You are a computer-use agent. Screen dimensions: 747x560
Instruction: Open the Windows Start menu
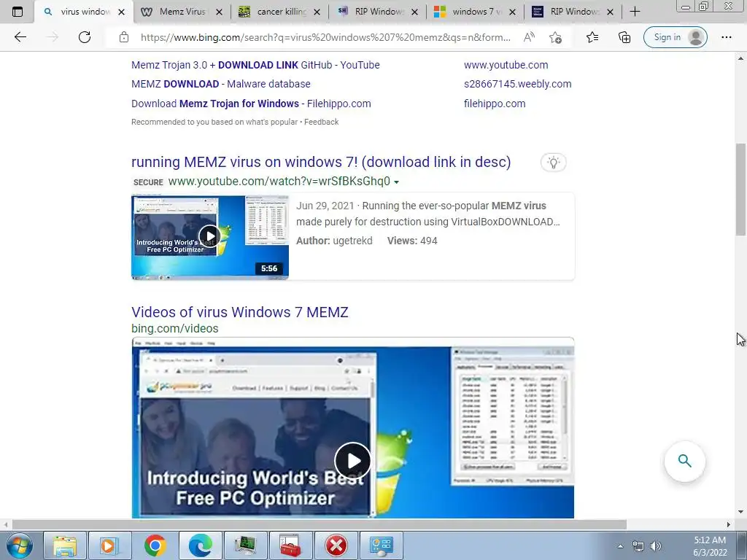click(x=19, y=545)
